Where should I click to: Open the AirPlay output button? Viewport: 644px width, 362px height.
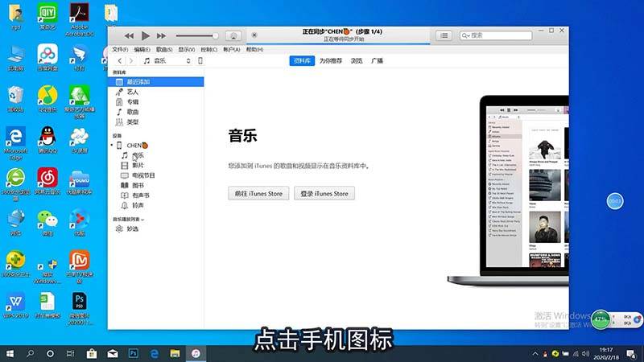[233, 35]
